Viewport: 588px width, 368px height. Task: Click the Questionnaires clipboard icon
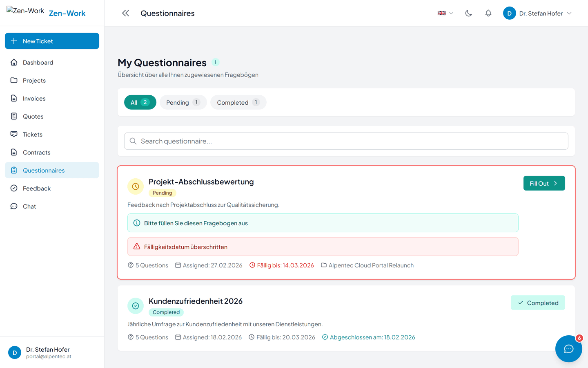pyautogui.click(x=14, y=170)
